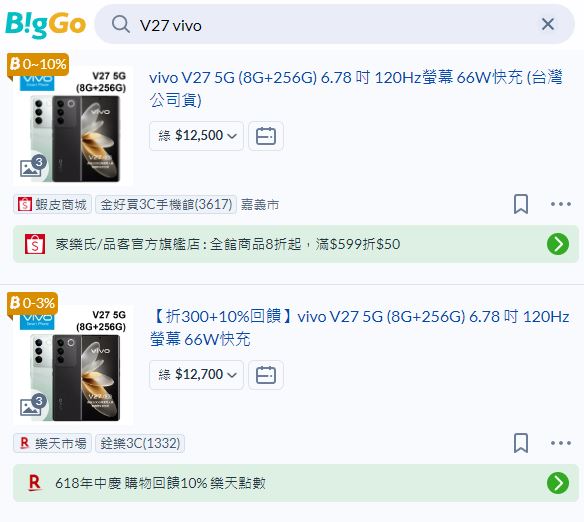Open more options for first listing

[x=561, y=204]
